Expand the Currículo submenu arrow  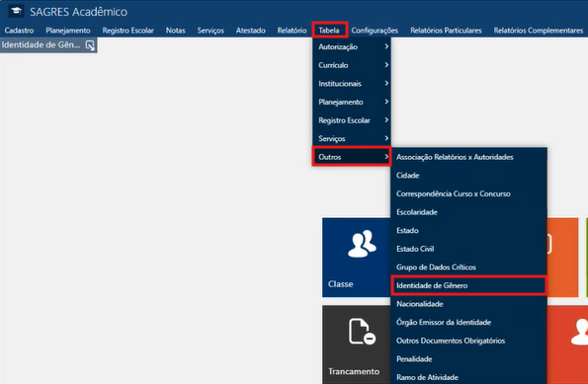click(386, 65)
